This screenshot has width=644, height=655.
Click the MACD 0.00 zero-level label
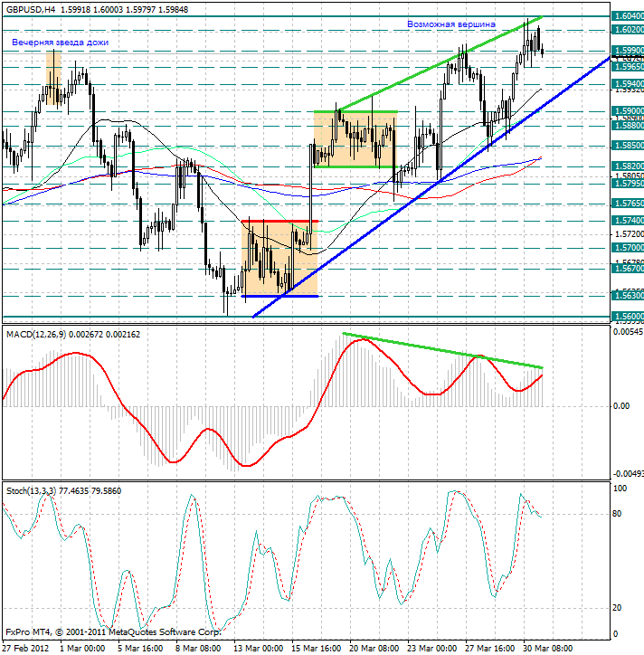(621, 406)
